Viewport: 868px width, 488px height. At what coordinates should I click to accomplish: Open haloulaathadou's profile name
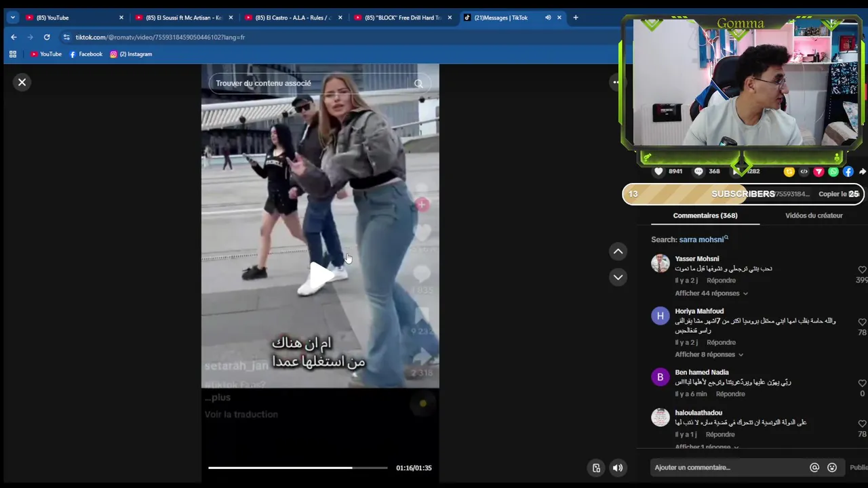click(x=698, y=413)
